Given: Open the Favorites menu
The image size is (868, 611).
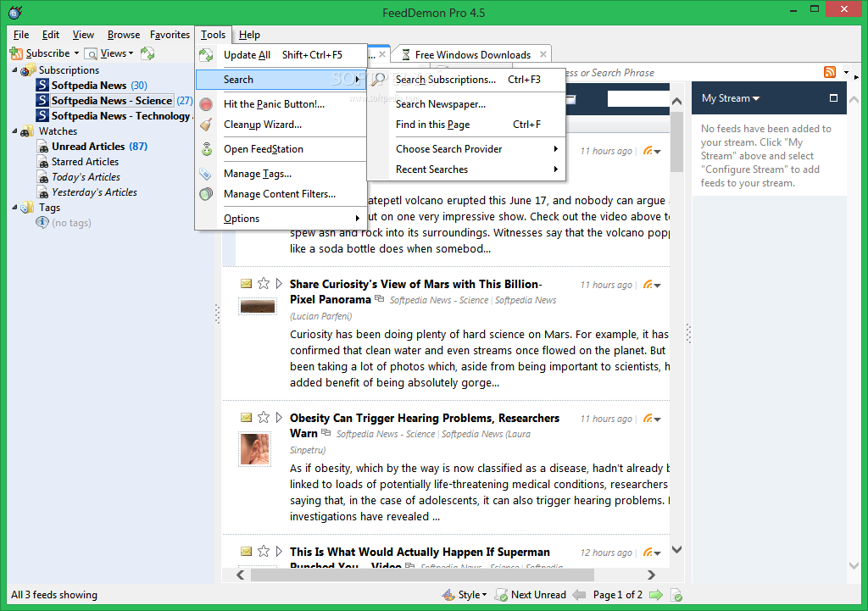Looking at the screenshot, I should point(170,34).
